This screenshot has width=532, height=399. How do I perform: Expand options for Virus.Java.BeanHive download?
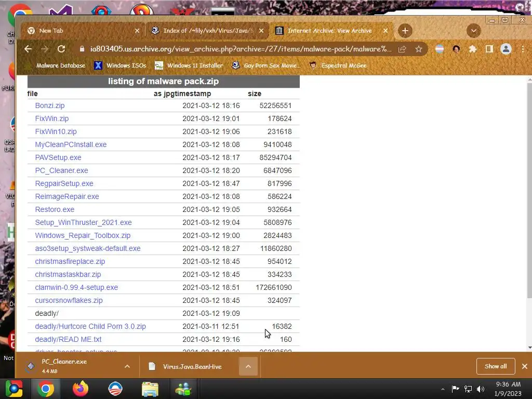coord(248,366)
